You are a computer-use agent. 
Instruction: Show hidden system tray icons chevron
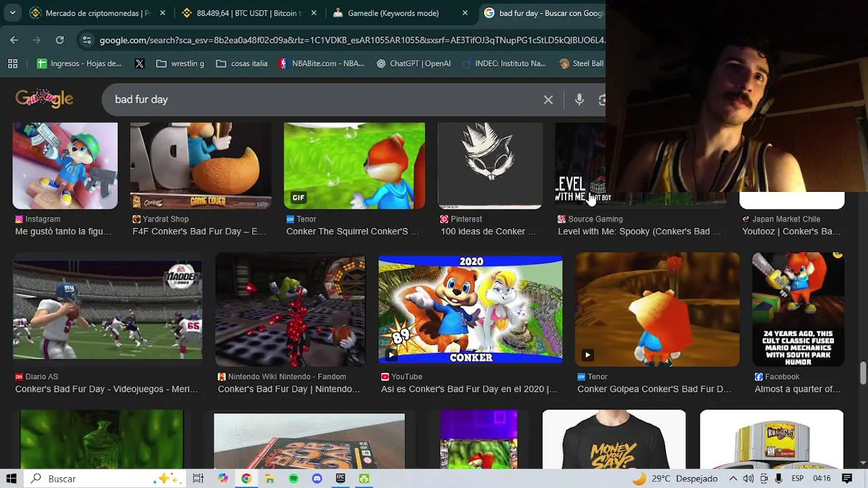(x=733, y=479)
